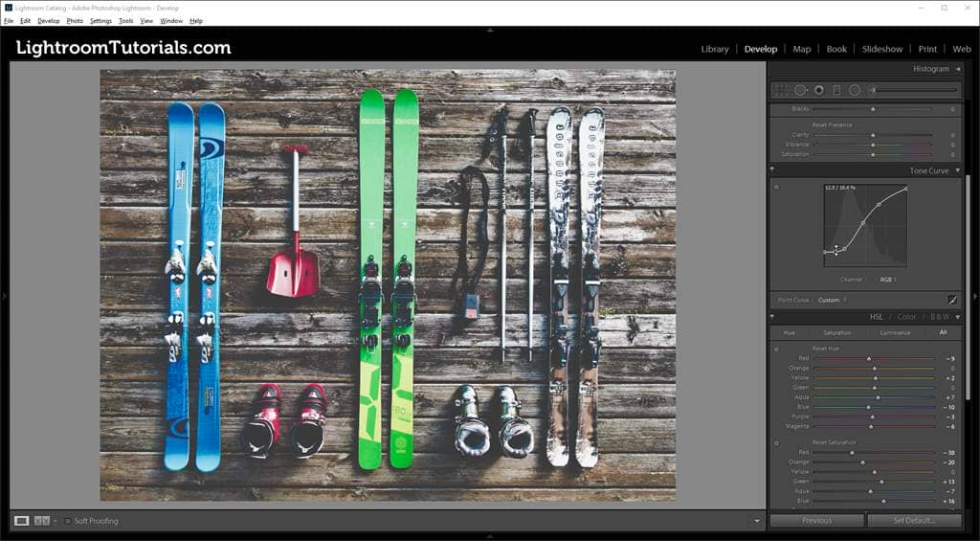This screenshot has height=541, width=980.
Task: Activate the Red Eye Correction tool
Action: point(818,90)
